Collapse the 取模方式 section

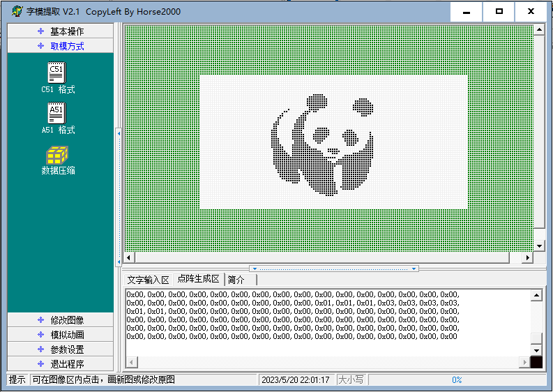pyautogui.click(x=60, y=46)
